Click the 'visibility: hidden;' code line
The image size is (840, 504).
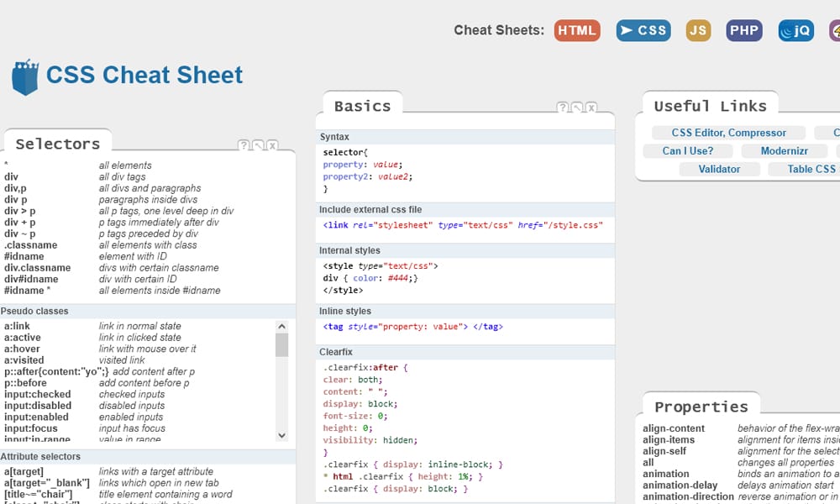coord(370,440)
